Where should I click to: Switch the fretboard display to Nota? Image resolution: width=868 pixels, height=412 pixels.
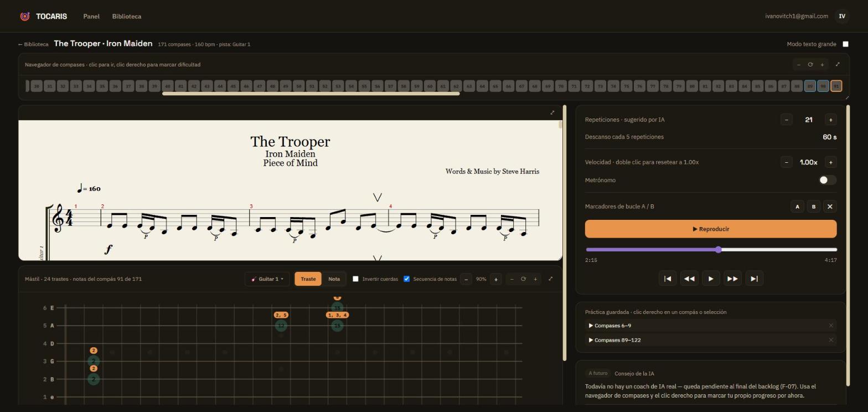coord(334,279)
